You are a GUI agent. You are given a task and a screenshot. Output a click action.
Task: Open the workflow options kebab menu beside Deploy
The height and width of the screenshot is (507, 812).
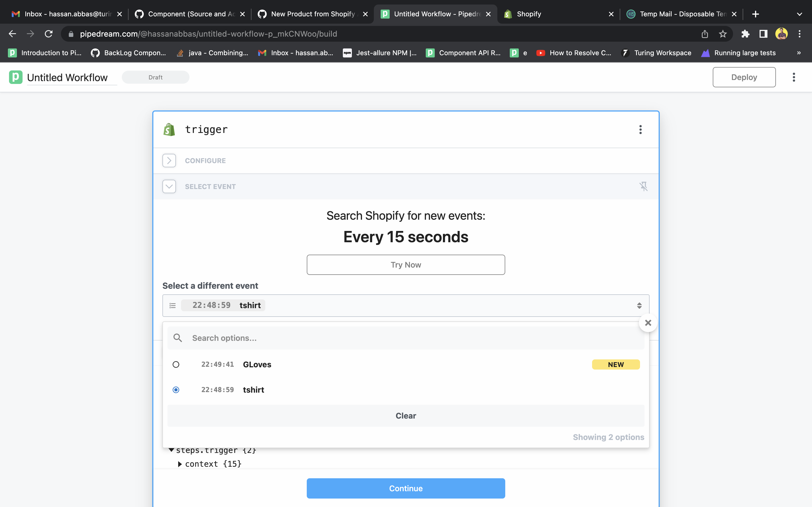tap(794, 77)
